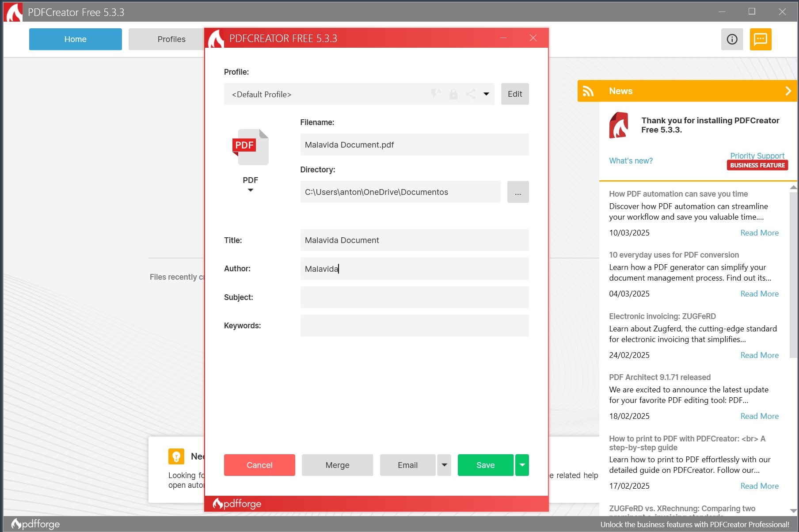Close the PDFCreator print job dialog
Image resolution: width=799 pixels, height=532 pixels.
(x=533, y=38)
